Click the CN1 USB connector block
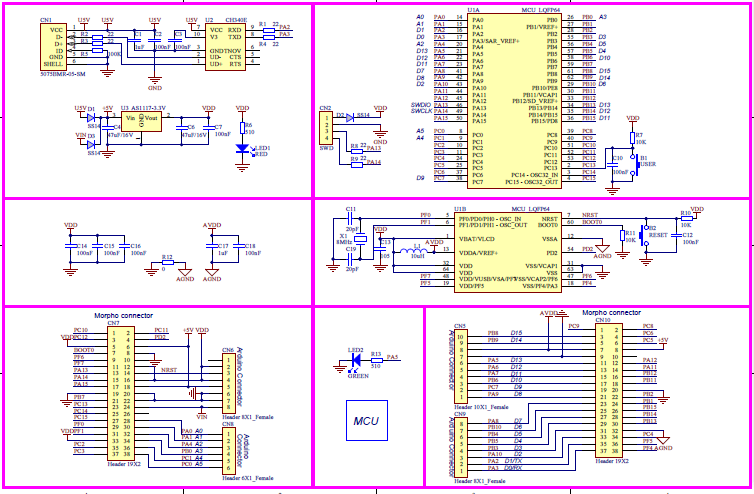The height and width of the screenshot is (494, 754). [x=50, y=45]
